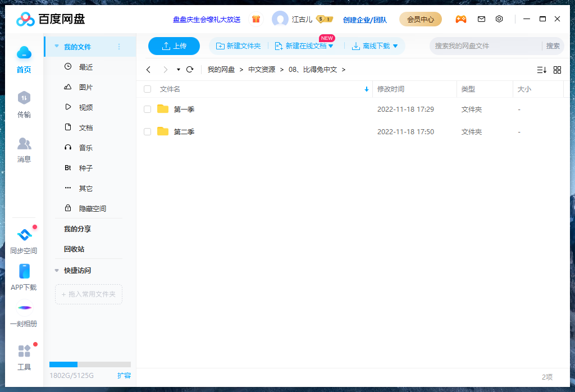Refresh the current folder view
The image size is (575, 392).
click(190, 70)
